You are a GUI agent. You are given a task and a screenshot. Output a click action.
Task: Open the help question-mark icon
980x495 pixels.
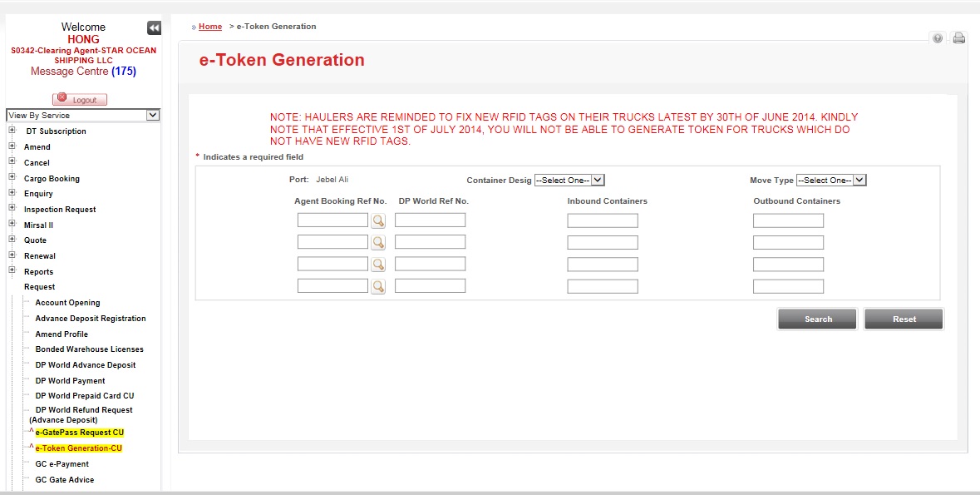click(938, 38)
